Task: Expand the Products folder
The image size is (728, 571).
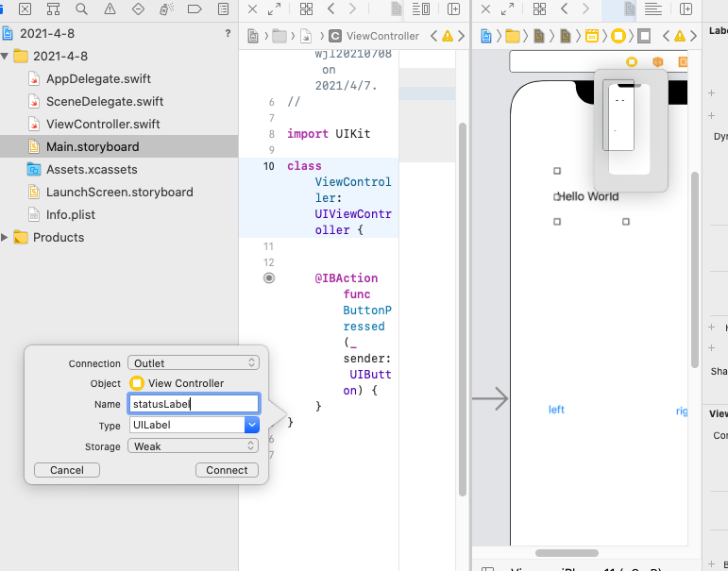Action: click(4, 237)
